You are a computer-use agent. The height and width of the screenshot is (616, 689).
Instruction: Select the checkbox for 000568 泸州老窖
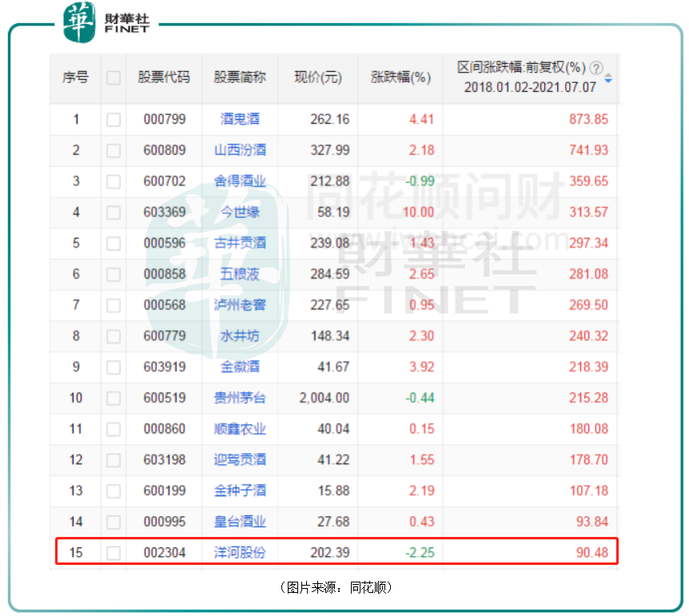pyautogui.click(x=114, y=305)
